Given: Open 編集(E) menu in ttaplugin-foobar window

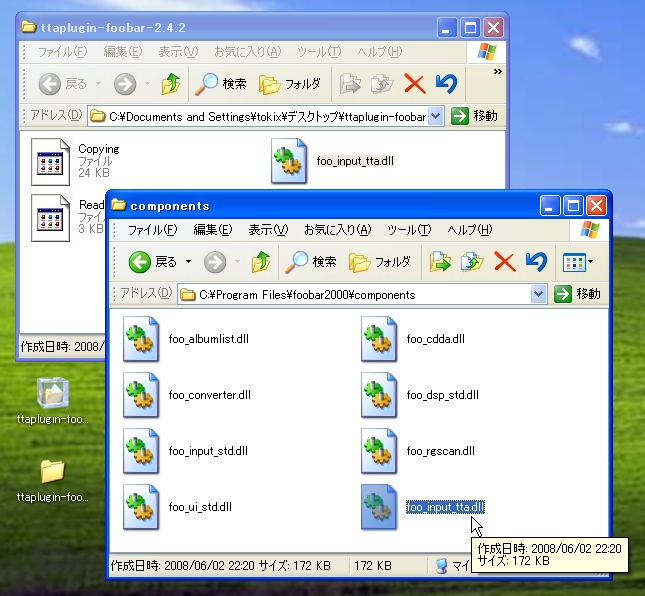Looking at the screenshot, I should point(123,52).
